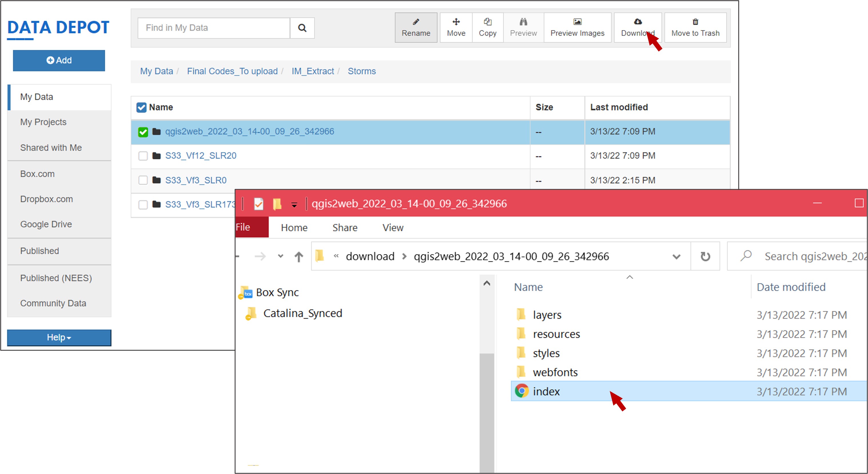868x474 pixels.
Task: Open Preview Images tool
Action: tap(577, 28)
